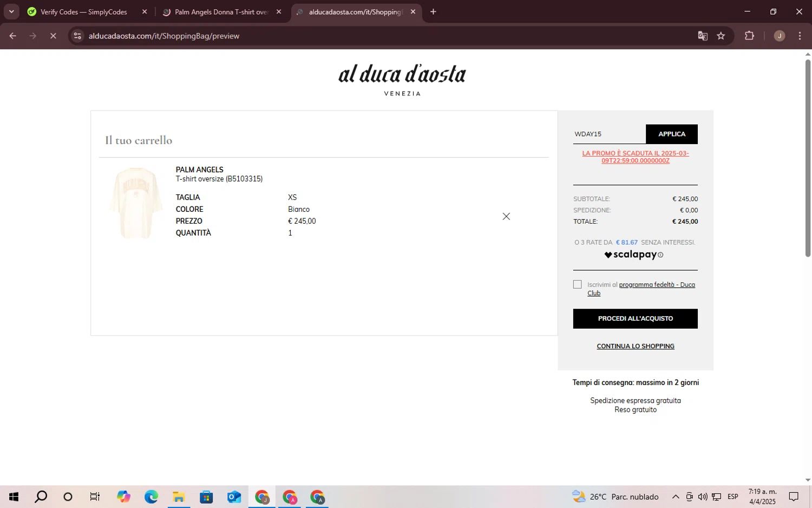The height and width of the screenshot is (508, 812).
Task: Click the WDAY15 promo code input field
Action: pos(610,134)
